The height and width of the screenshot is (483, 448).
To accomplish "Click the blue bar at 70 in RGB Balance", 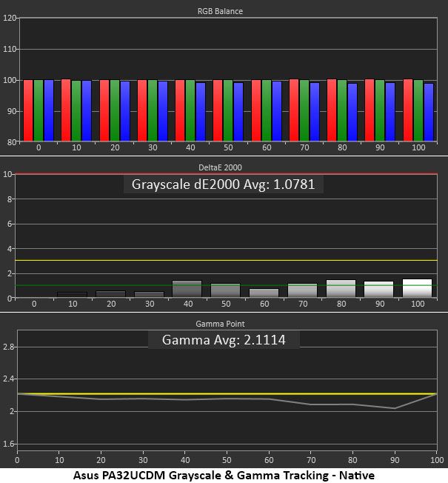I will (x=315, y=112).
